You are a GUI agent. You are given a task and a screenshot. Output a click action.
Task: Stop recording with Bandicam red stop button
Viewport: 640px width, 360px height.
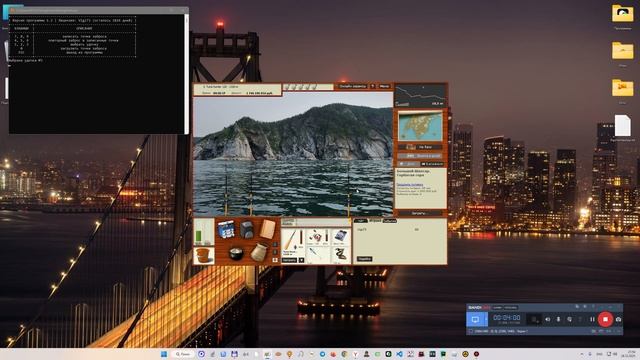(x=605, y=319)
